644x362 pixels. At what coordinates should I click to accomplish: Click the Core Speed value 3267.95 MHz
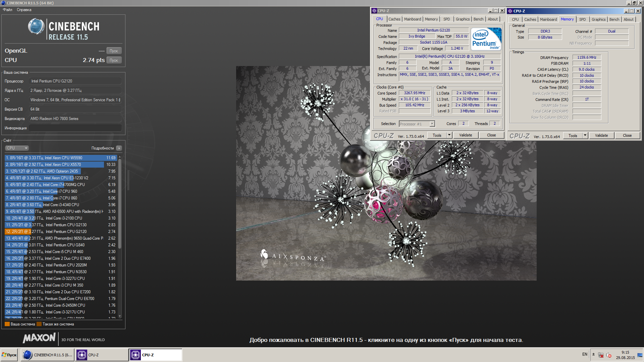click(x=415, y=93)
